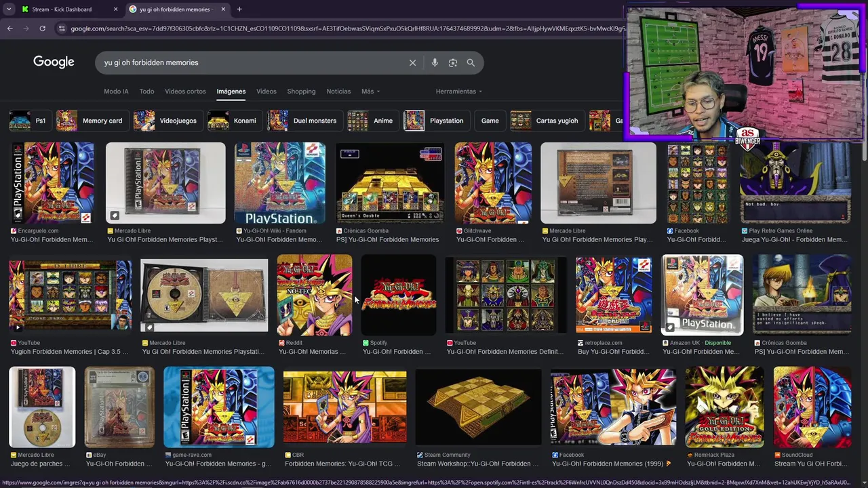Close the Stream - Kick Dashboard tab
868x488 pixels.
[115, 9]
